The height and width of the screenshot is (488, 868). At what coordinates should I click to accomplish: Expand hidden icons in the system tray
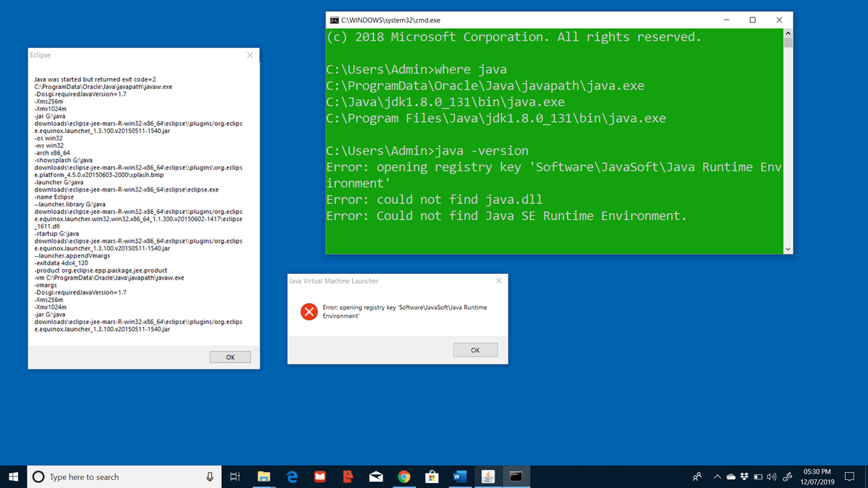[x=718, y=476]
